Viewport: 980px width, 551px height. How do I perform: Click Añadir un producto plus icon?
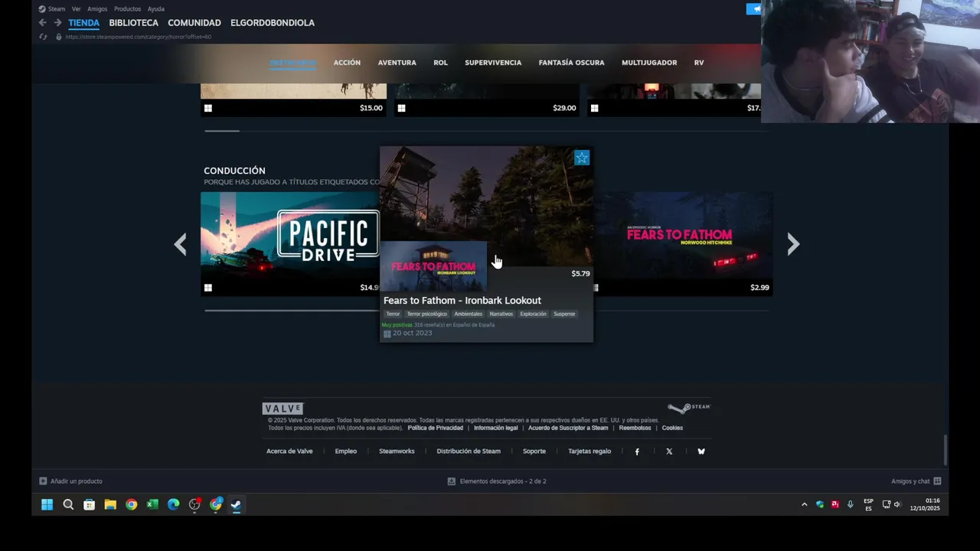tap(43, 481)
